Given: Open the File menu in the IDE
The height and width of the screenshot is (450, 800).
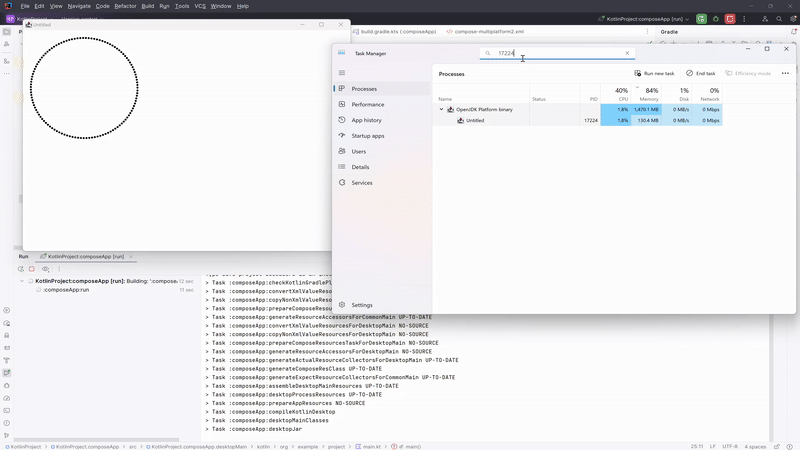Looking at the screenshot, I should tap(24, 6).
